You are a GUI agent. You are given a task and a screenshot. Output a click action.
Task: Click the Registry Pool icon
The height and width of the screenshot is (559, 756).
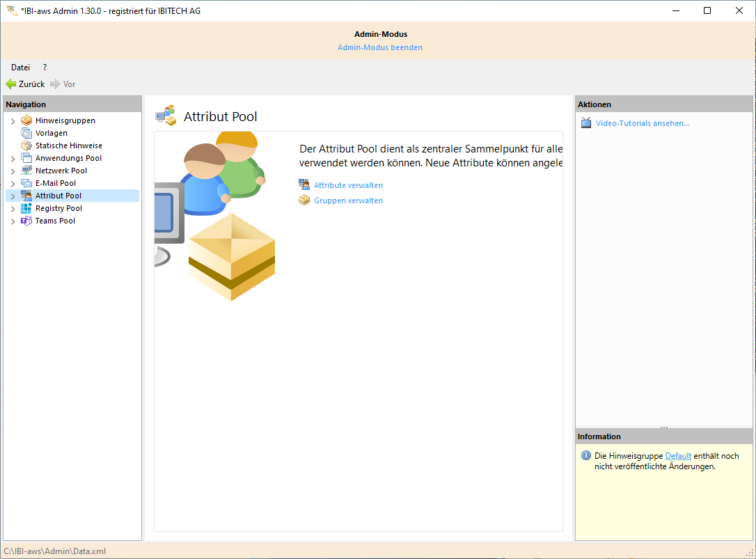coord(26,208)
